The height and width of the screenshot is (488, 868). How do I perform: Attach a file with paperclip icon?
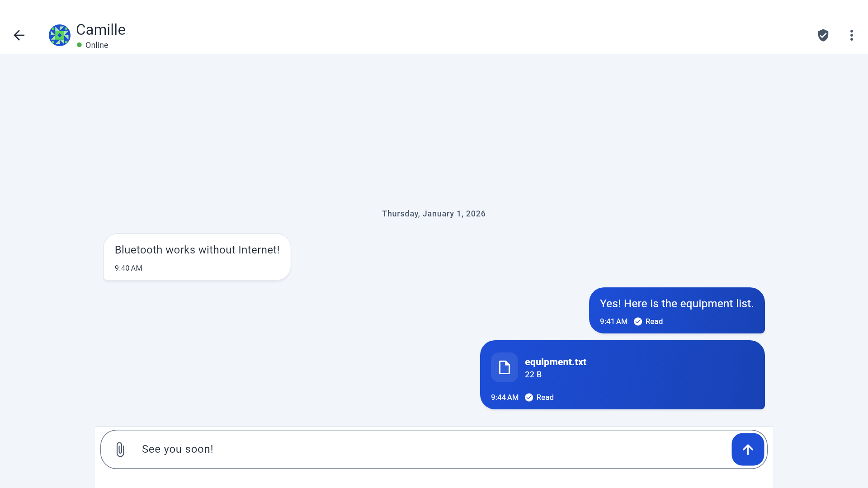point(120,450)
